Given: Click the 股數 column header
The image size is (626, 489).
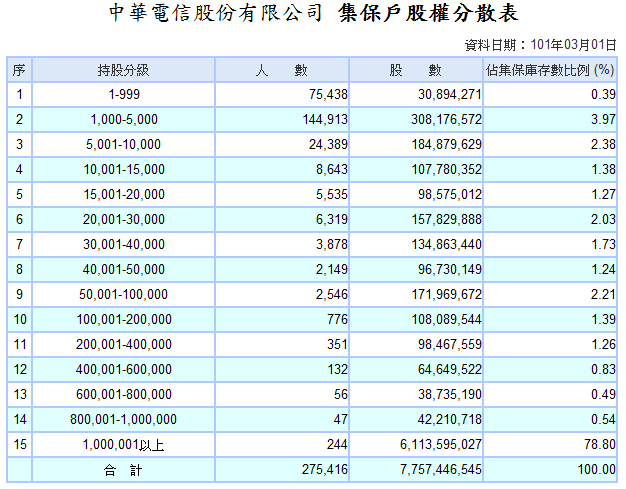Looking at the screenshot, I should 416,70.
